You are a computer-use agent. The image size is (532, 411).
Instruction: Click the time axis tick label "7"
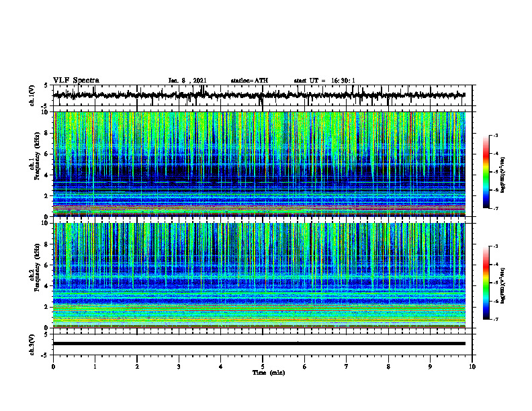tap(347, 367)
